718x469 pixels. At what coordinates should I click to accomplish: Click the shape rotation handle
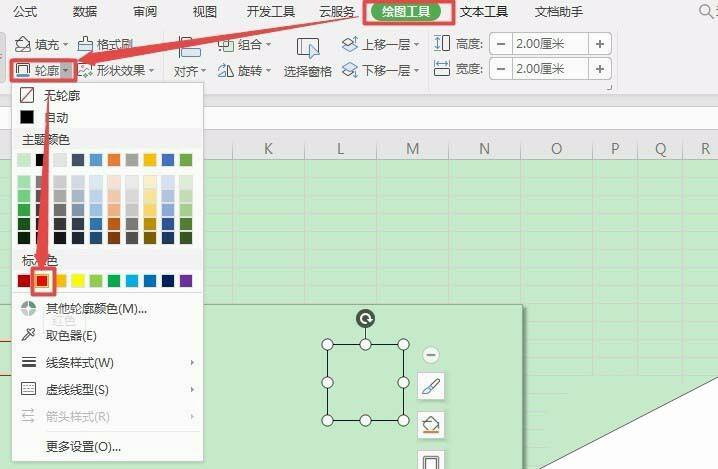(x=365, y=318)
